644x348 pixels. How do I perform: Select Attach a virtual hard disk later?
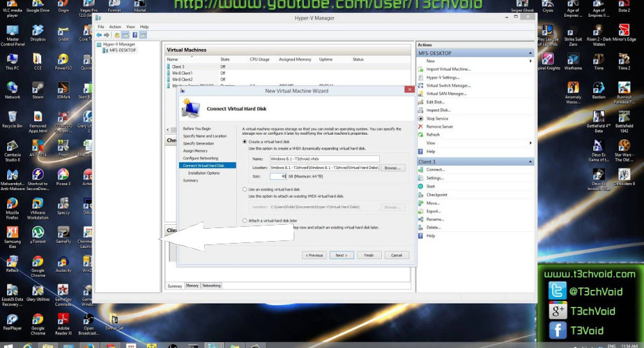point(245,220)
